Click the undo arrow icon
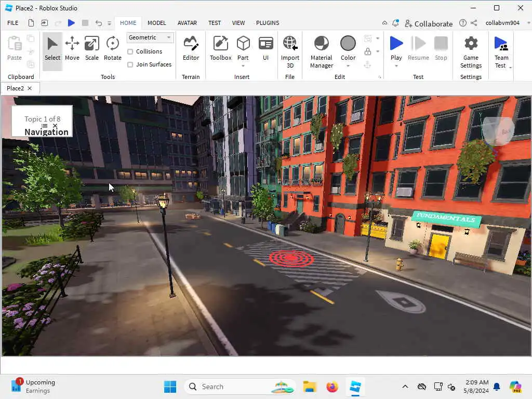532x399 pixels. (98, 23)
